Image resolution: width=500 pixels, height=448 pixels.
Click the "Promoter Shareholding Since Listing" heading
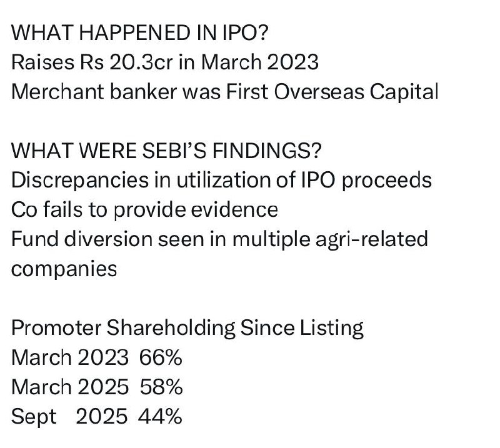tap(187, 327)
